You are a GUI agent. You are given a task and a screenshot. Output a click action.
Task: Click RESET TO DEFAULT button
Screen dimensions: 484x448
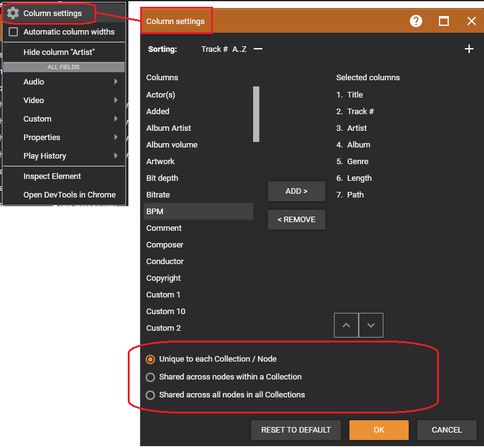[x=296, y=430]
